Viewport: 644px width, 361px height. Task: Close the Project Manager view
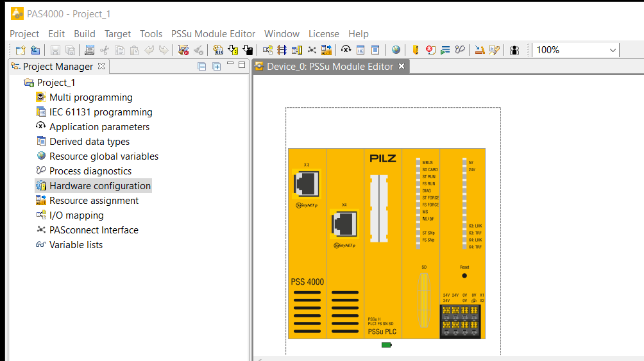[101, 66]
